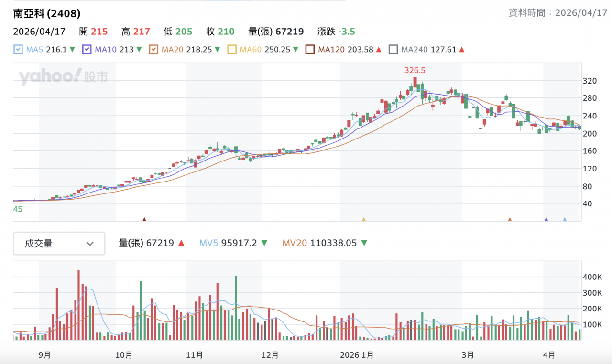Click the yellow triangle marker below the chart

pos(363,219)
